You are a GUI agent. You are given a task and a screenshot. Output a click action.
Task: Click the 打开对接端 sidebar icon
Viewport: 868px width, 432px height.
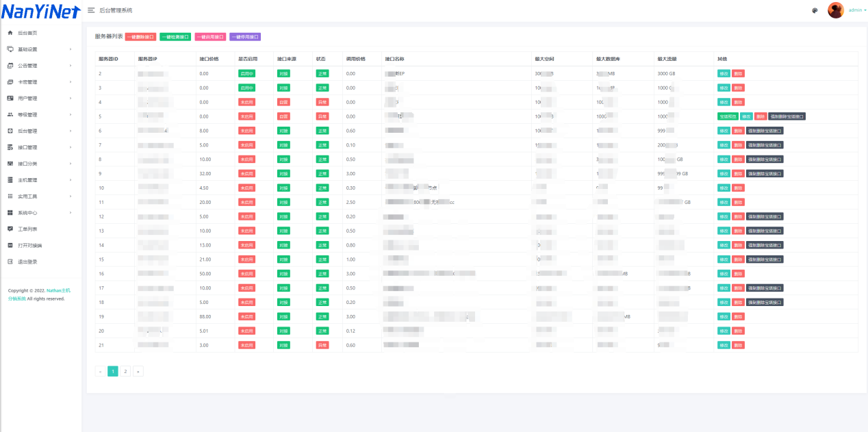[10, 245]
